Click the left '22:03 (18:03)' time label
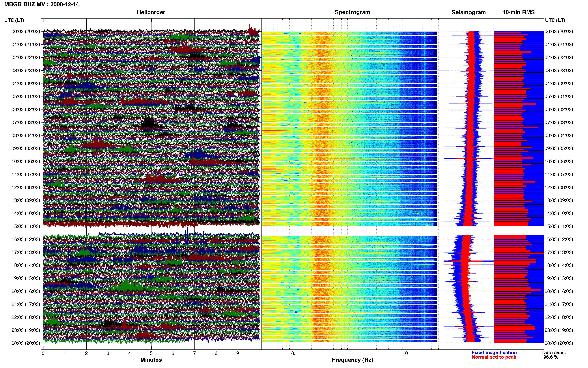The height and width of the screenshot is (368, 588). (26, 317)
